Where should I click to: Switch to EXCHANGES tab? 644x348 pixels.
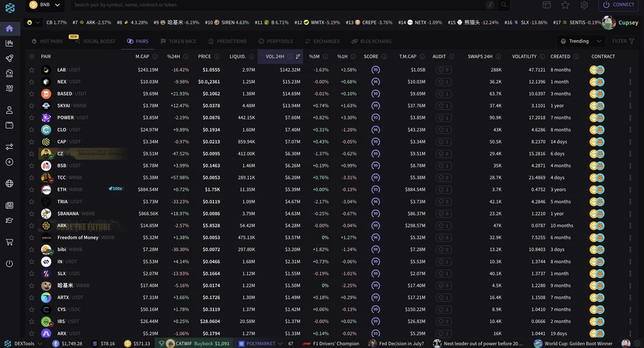(x=323, y=41)
